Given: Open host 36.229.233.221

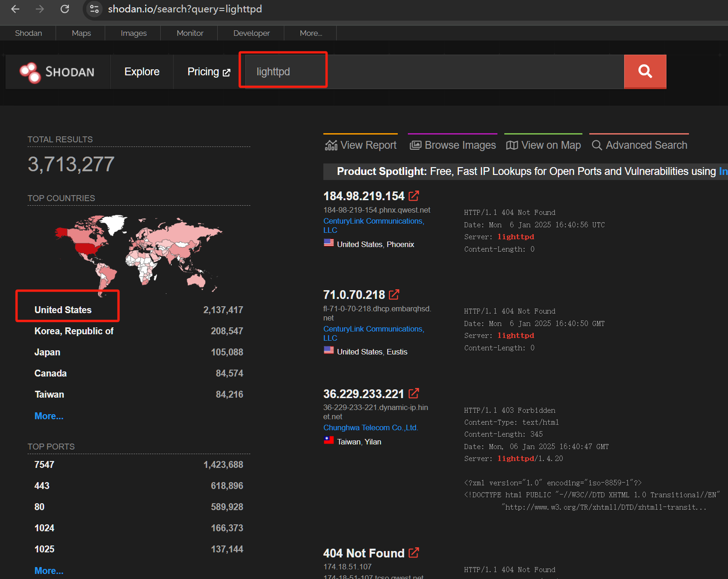Looking at the screenshot, I should click(364, 393).
